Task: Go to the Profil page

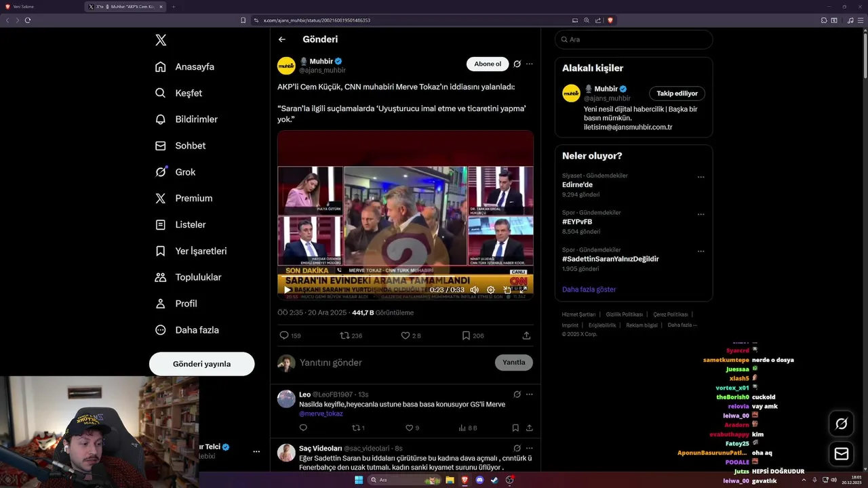Action: click(176, 304)
